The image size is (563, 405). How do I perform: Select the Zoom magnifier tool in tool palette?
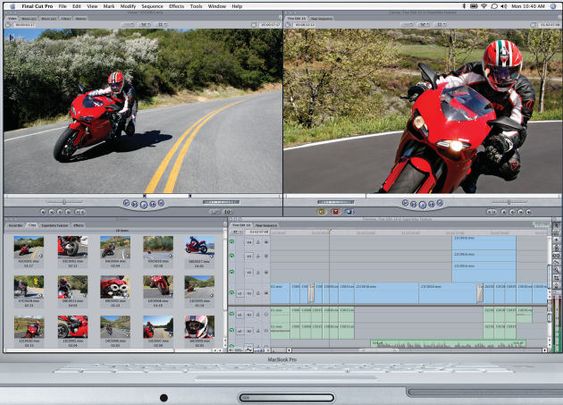pyautogui.click(x=557, y=270)
